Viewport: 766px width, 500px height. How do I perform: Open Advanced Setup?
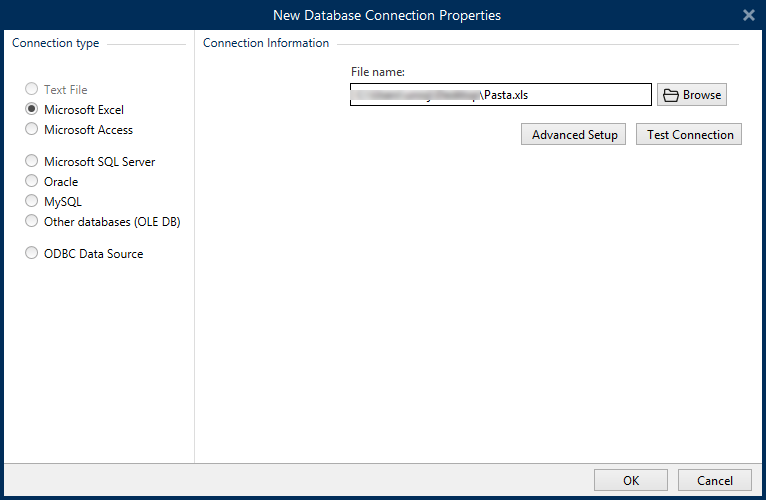click(574, 135)
